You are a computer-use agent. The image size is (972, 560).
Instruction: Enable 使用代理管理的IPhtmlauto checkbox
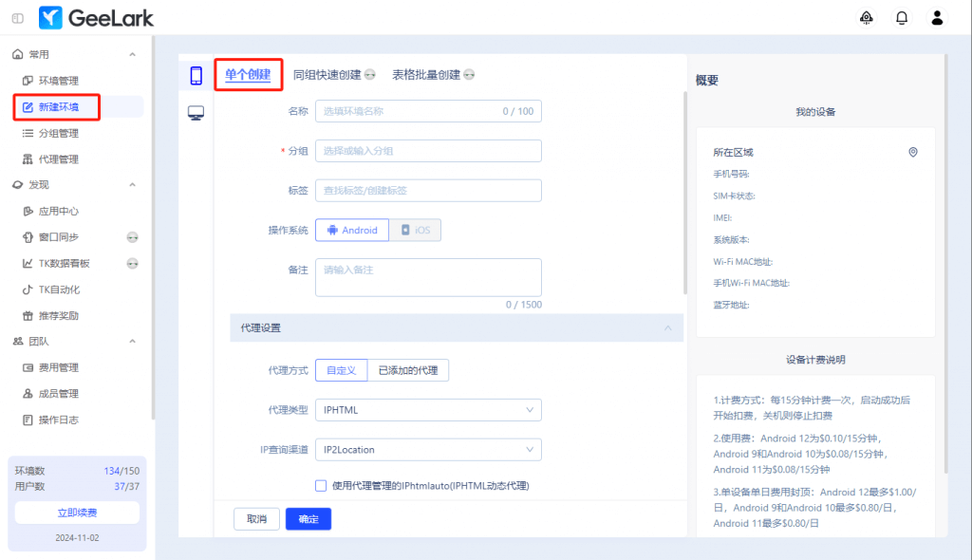point(321,486)
